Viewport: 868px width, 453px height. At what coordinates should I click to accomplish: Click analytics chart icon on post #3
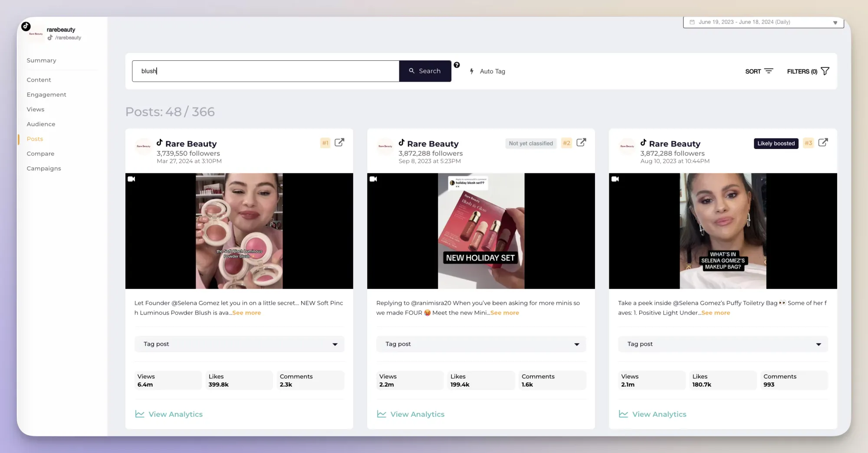pyautogui.click(x=623, y=414)
